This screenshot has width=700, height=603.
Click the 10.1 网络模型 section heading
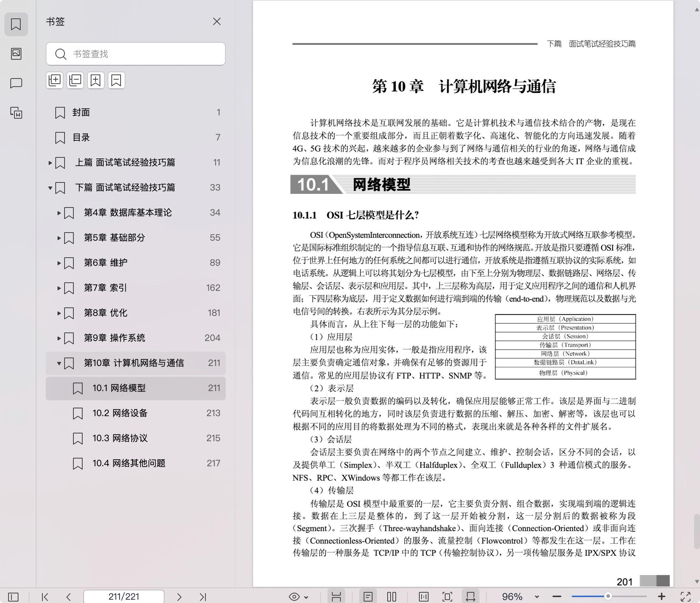(x=463, y=184)
